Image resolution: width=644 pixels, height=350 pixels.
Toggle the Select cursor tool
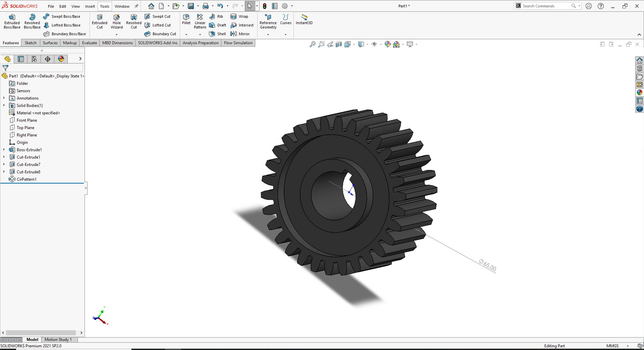click(x=250, y=6)
